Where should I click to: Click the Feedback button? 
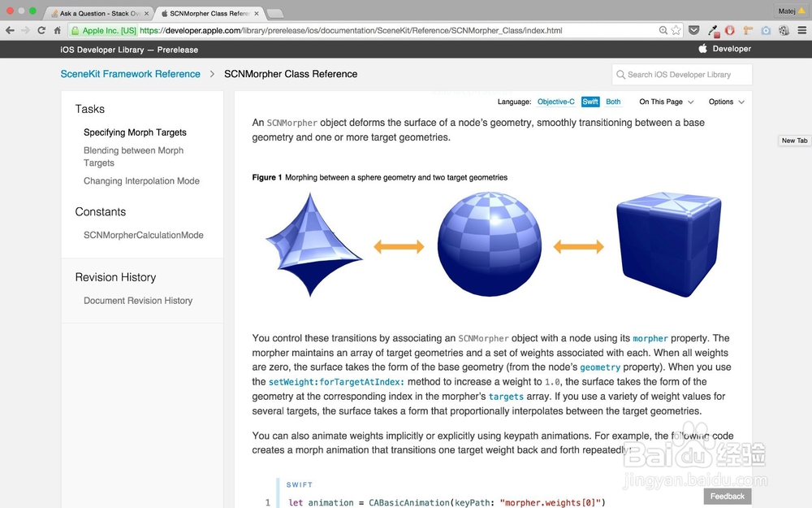[727, 496]
